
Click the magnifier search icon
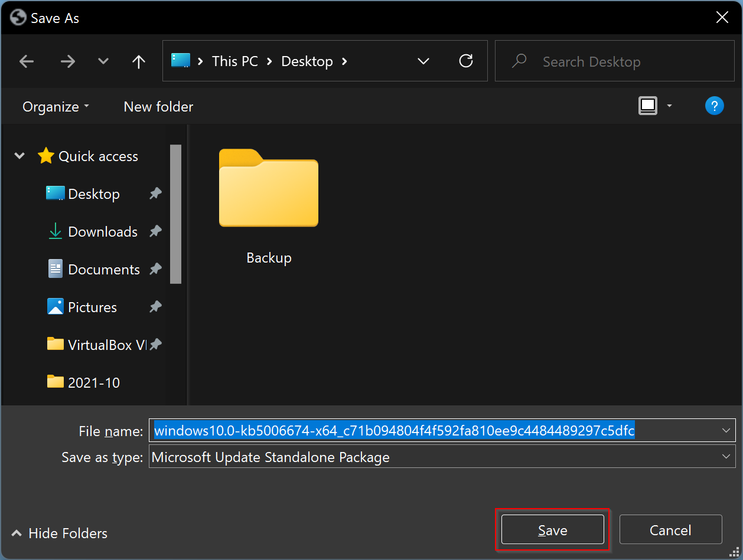click(519, 61)
